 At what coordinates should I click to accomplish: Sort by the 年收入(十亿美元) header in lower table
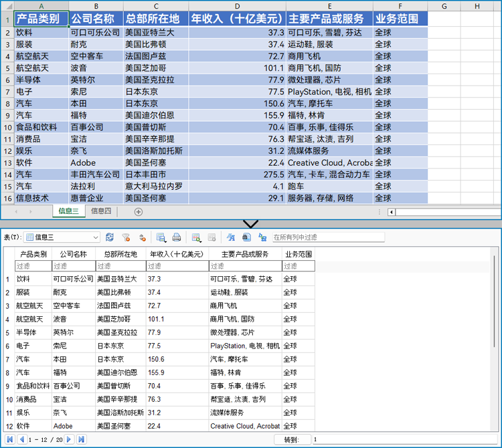click(177, 254)
